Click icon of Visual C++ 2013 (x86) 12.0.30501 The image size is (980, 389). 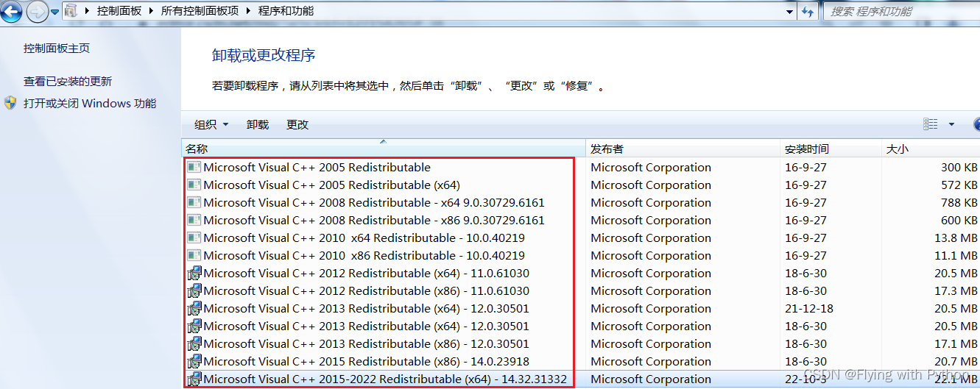pos(194,343)
